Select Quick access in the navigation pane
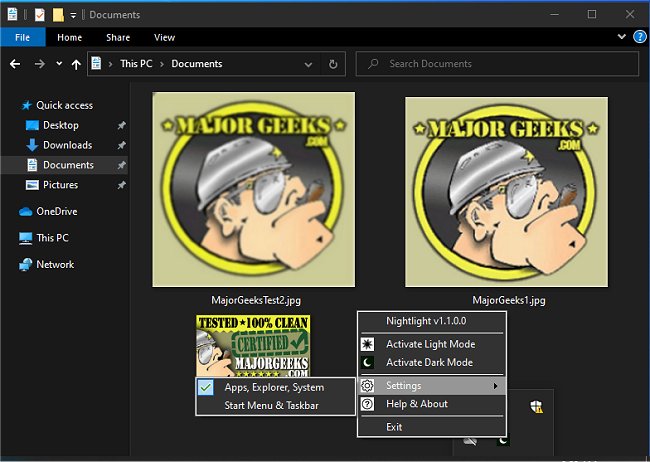The image size is (650, 462). pos(64,105)
